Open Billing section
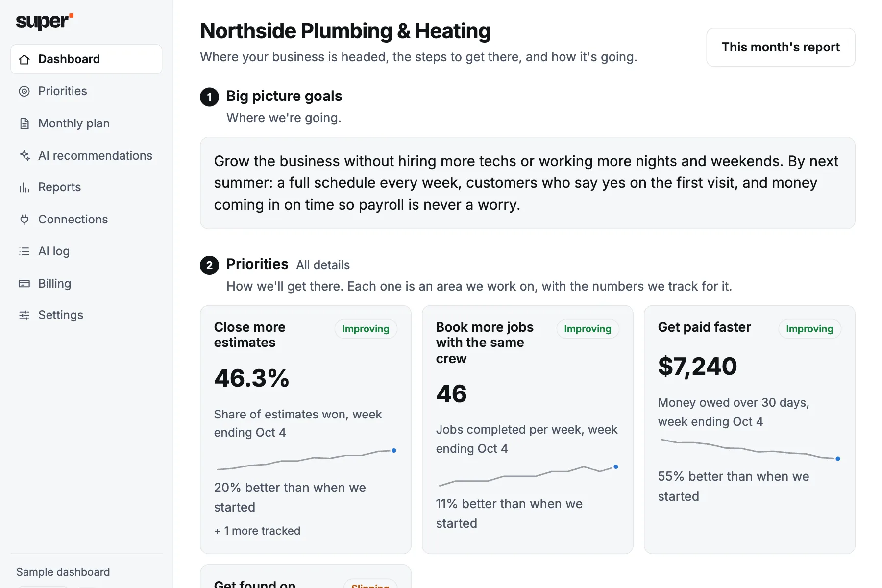The height and width of the screenshot is (588, 882). point(86,284)
